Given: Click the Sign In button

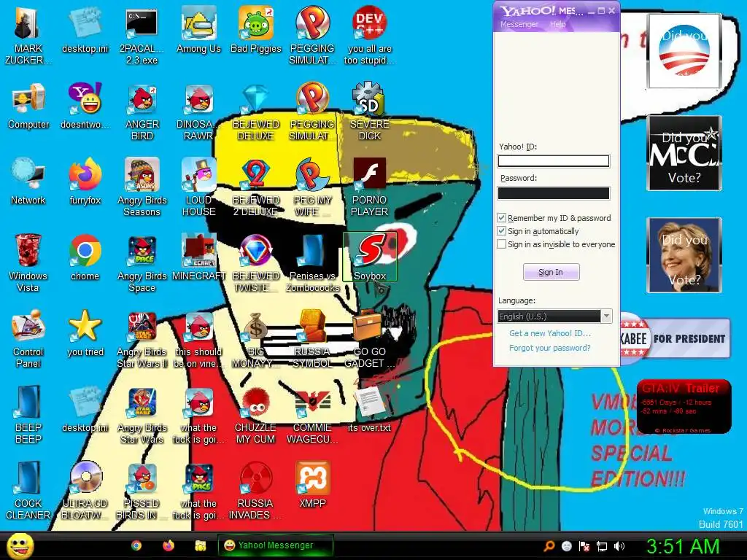Looking at the screenshot, I should 551,272.
